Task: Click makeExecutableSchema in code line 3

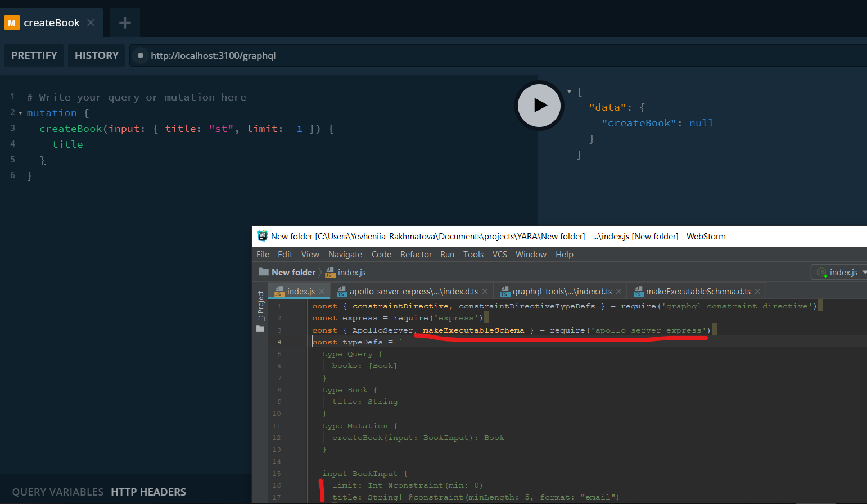Action: 473,330
